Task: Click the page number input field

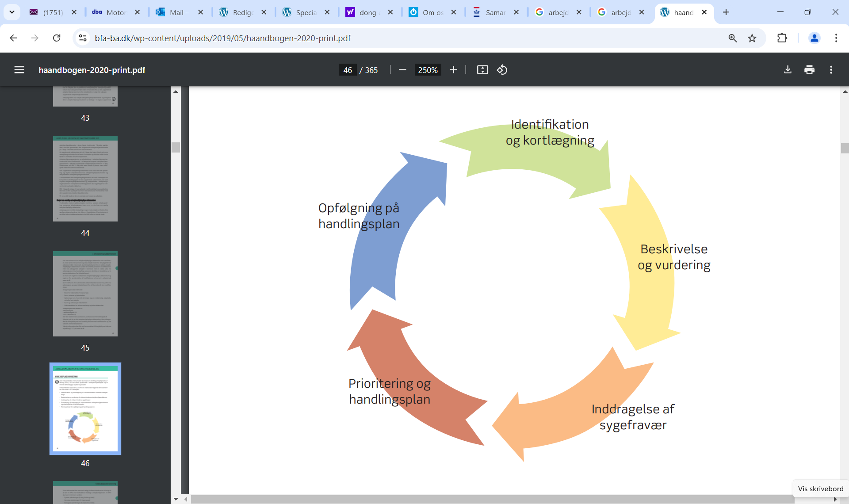Action: [x=348, y=70]
